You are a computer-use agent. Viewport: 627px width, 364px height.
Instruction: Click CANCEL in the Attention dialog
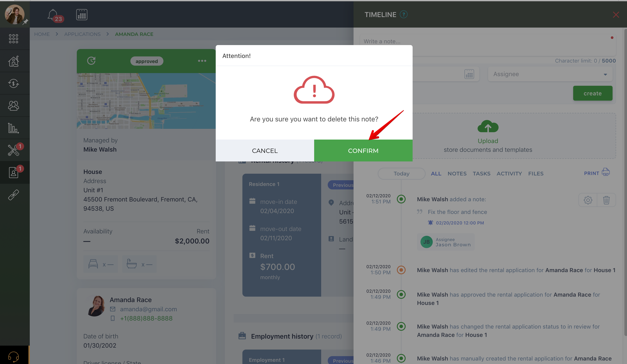265,150
